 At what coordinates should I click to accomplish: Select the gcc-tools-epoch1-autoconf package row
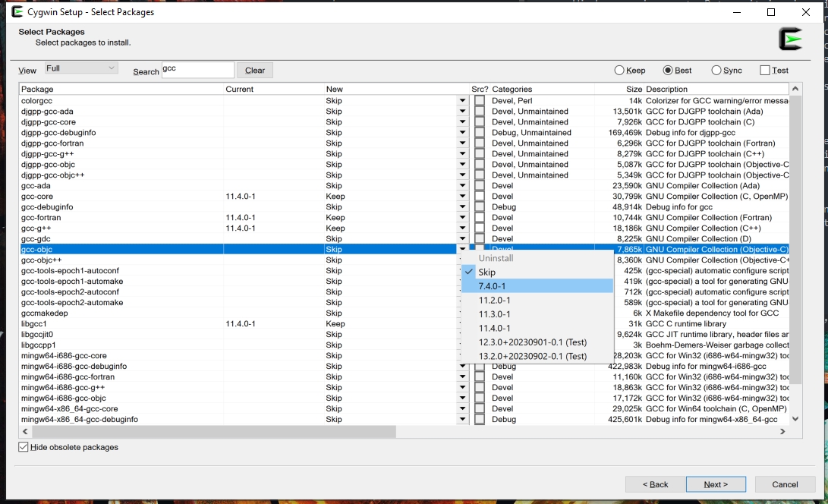(404, 270)
